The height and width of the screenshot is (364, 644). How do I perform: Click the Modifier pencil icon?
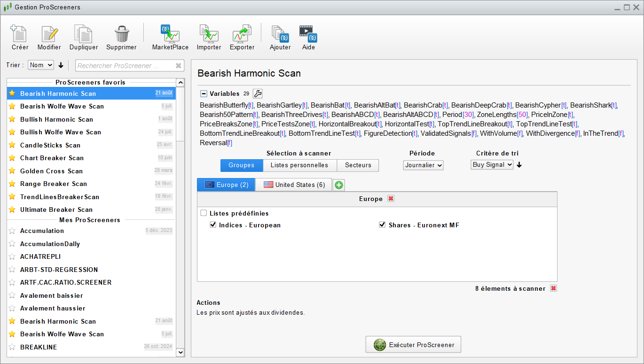click(49, 34)
